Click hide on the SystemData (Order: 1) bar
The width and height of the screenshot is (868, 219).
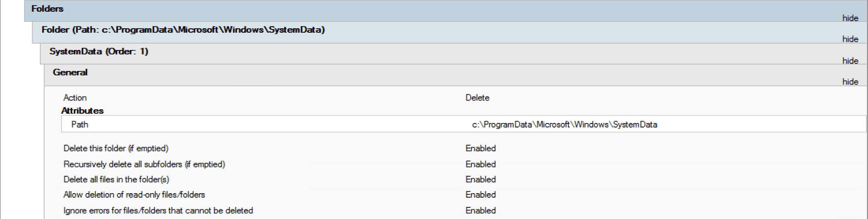pyautogui.click(x=850, y=61)
